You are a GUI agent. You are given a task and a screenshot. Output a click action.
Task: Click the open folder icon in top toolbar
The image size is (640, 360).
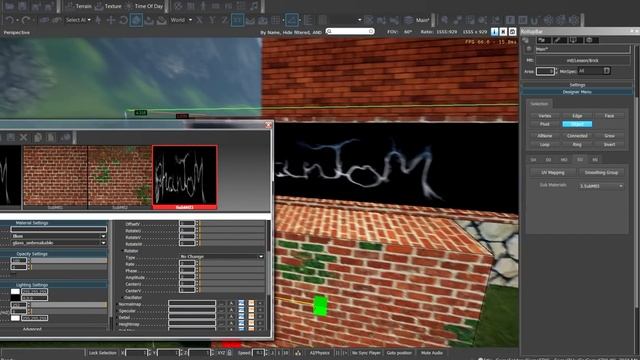pyautogui.click(x=9, y=6)
